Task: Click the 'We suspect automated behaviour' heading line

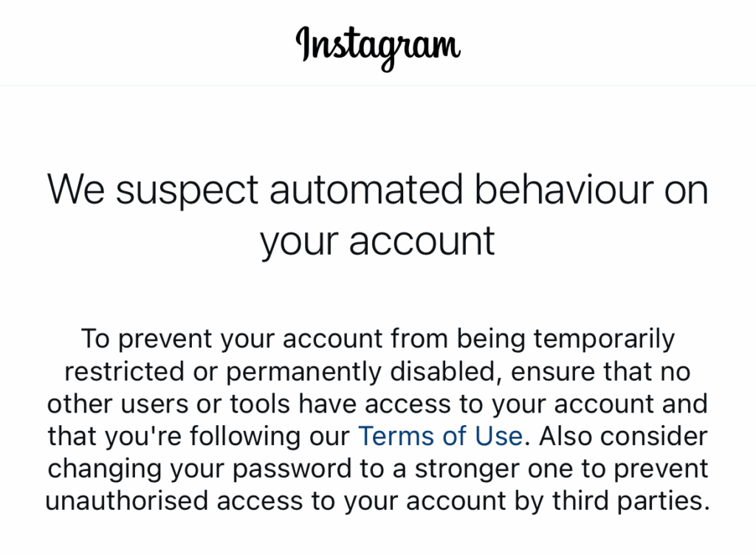Action: 378,190
